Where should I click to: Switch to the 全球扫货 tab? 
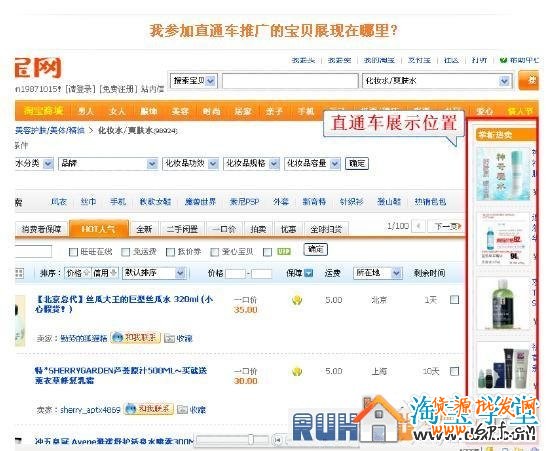tap(326, 229)
